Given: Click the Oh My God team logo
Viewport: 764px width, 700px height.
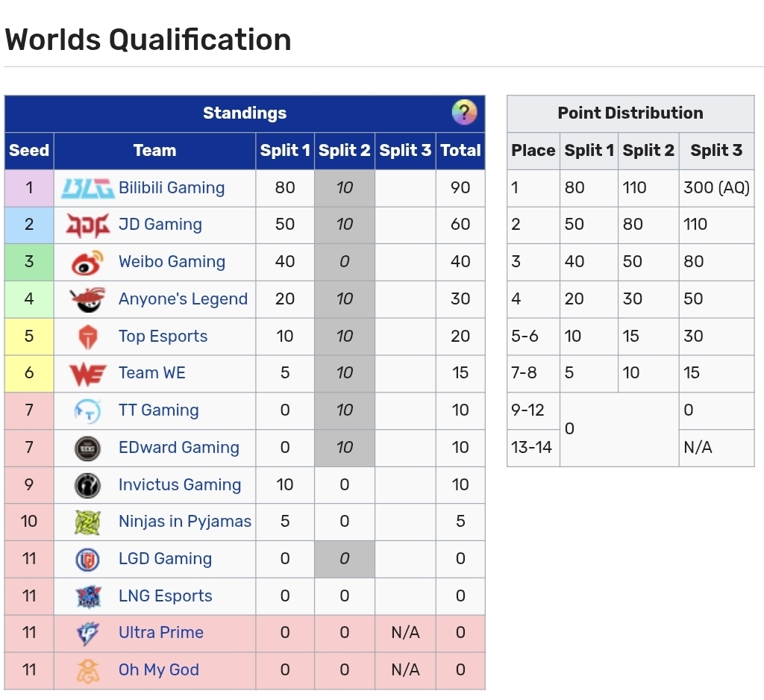Looking at the screenshot, I should 88,671.
